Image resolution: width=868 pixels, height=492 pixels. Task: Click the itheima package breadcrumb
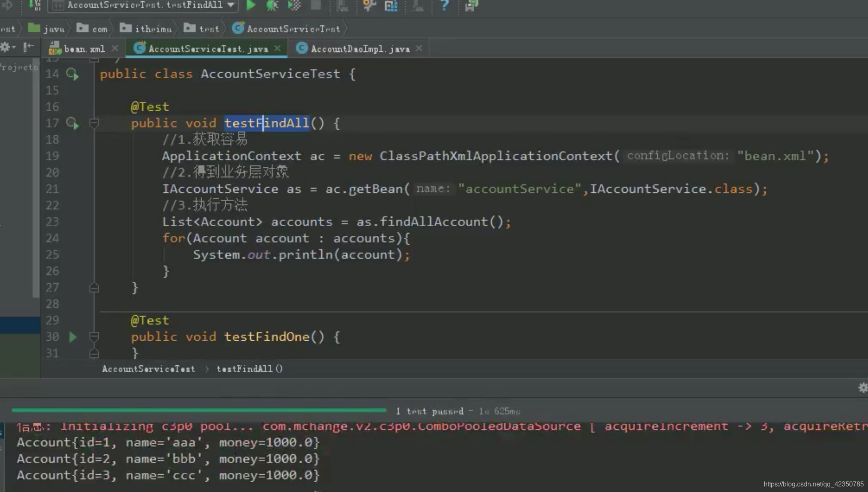click(x=146, y=29)
